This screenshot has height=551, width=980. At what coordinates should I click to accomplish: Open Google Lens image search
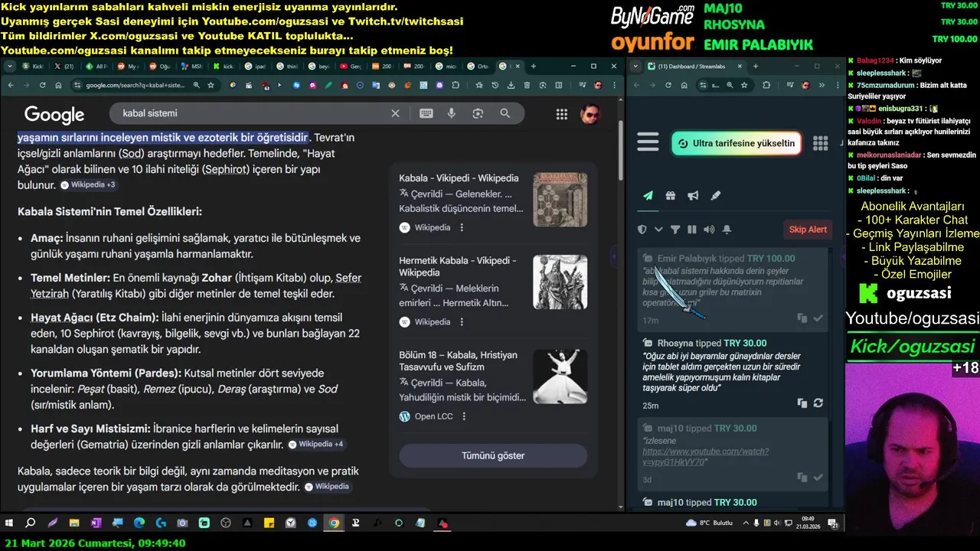478,113
